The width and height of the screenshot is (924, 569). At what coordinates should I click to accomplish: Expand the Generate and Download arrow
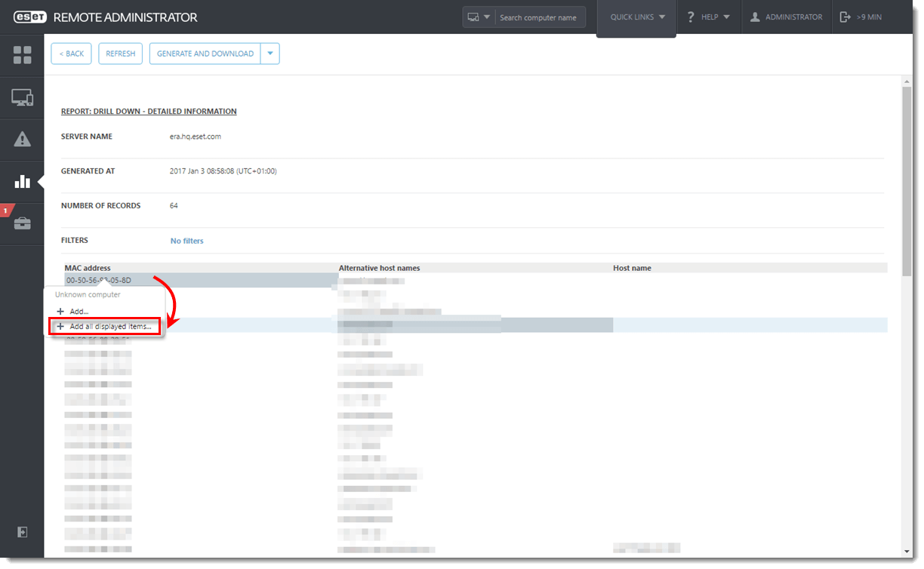[x=270, y=54]
